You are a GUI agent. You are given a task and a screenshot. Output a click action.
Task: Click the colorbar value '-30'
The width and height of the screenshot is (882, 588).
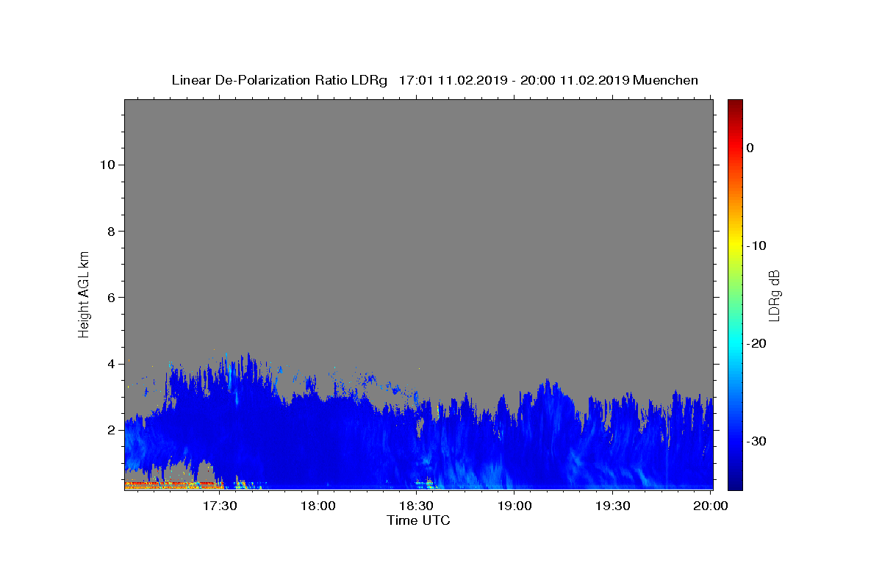pyautogui.click(x=757, y=441)
